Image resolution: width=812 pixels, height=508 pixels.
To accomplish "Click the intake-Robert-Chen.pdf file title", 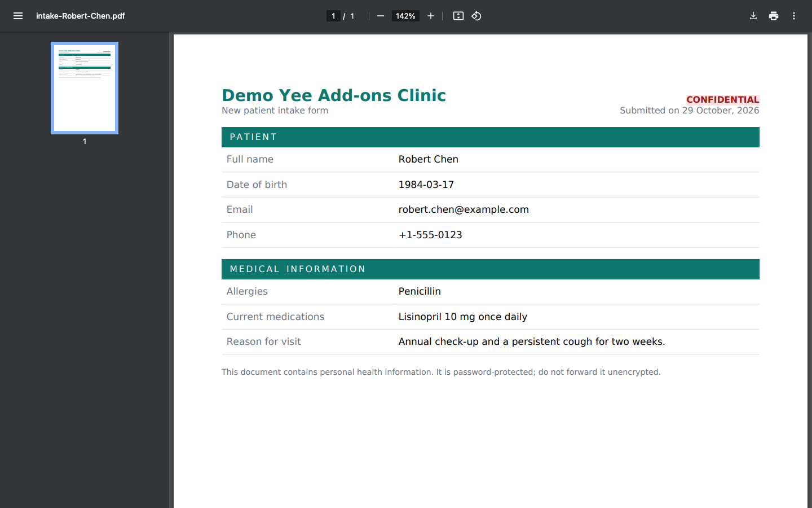I will click(81, 16).
